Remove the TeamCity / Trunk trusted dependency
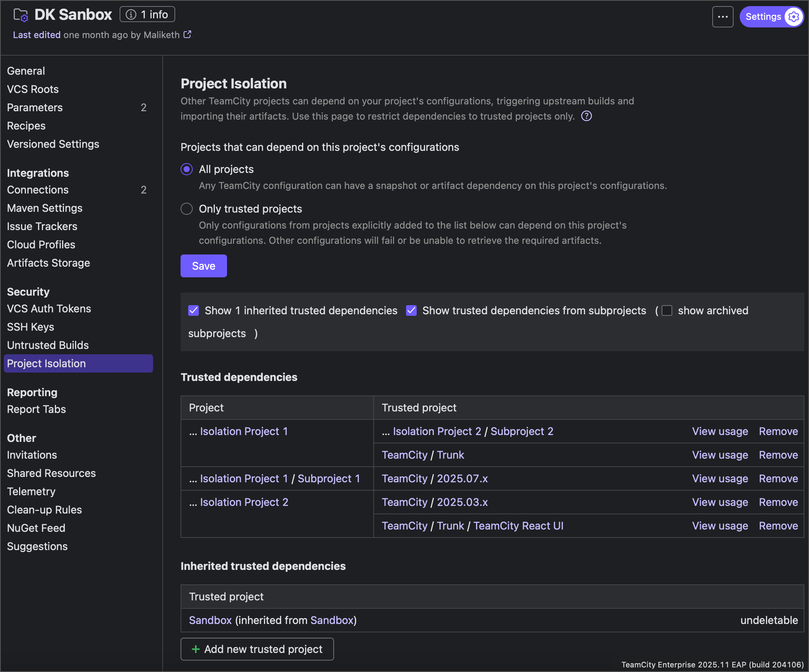This screenshot has height=672, width=809. 778,455
